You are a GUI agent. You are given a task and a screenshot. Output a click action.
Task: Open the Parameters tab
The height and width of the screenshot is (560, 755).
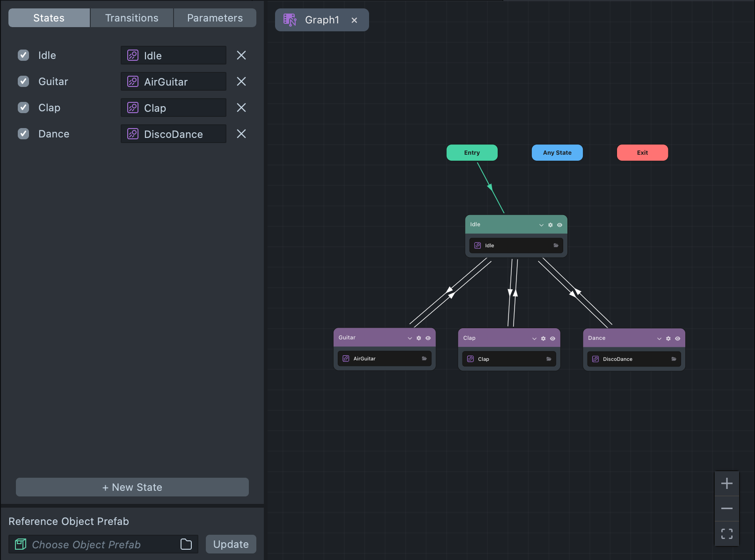tap(215, 18)
